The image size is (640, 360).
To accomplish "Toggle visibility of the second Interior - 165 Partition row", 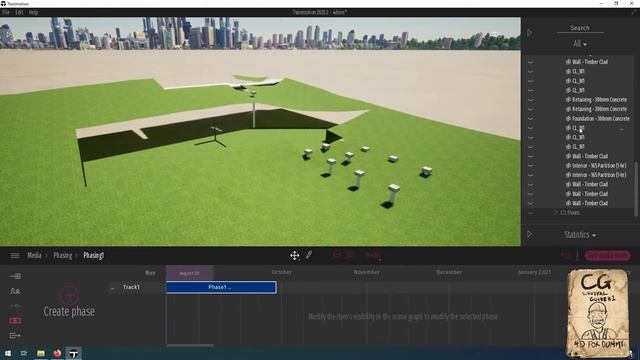I will point(531,175).
